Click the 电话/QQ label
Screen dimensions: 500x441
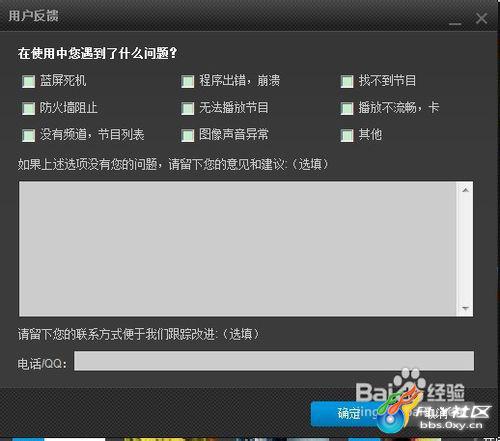pos(42,364)
